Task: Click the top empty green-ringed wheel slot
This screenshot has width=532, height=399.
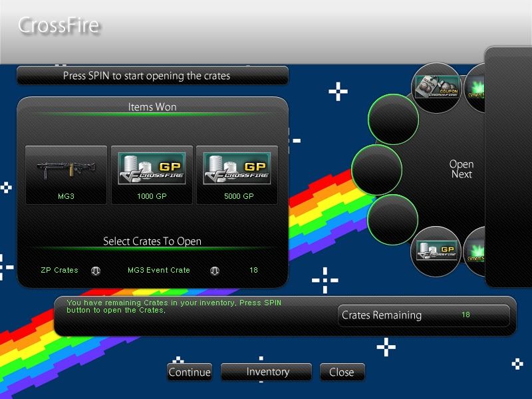Action: point(393,120)
